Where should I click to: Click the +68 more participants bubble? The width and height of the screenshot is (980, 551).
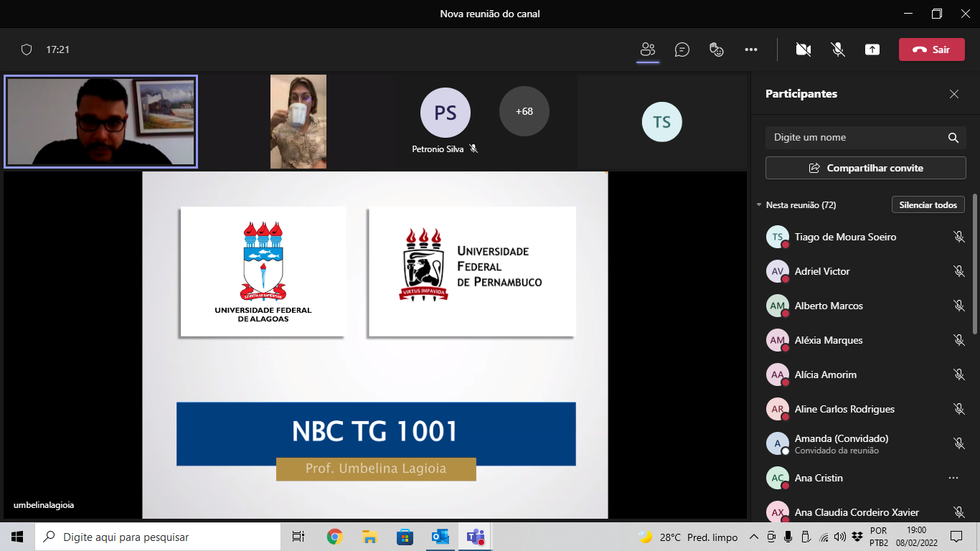(x=524, y=111)
